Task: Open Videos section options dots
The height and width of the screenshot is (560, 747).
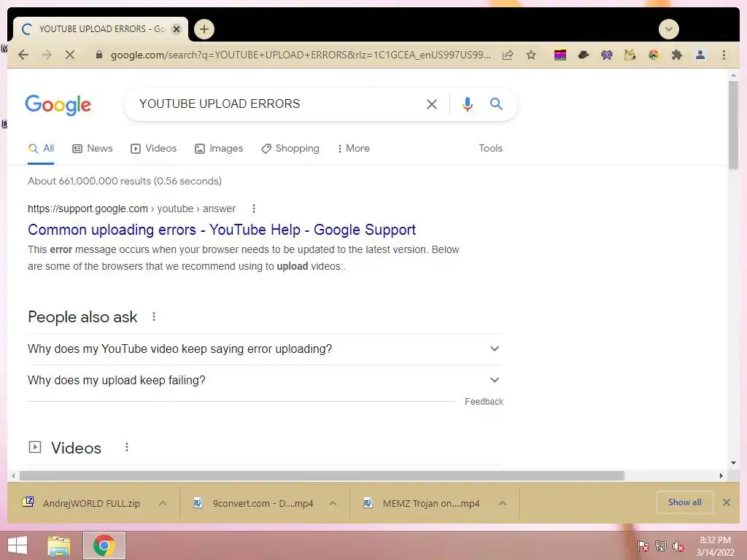Action: point(127,447)
